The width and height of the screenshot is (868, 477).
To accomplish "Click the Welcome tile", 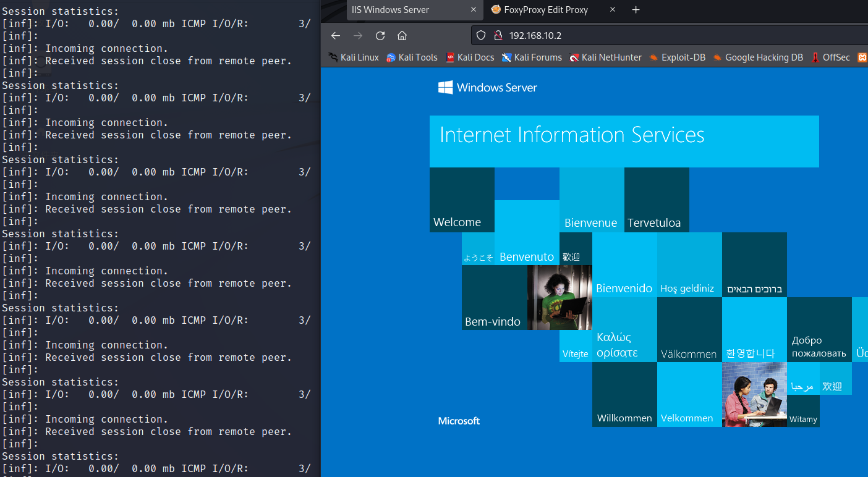I will tap(462, 200).
